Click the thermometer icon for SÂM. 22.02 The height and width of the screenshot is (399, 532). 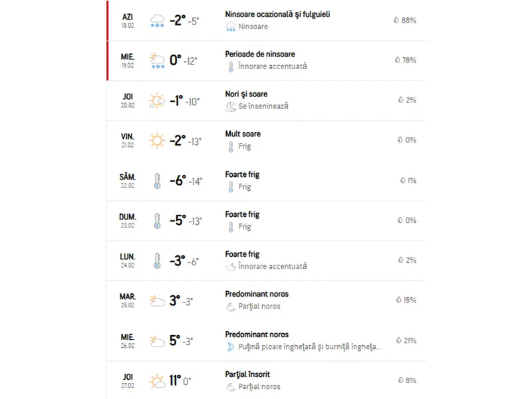[x=157, y=181]
